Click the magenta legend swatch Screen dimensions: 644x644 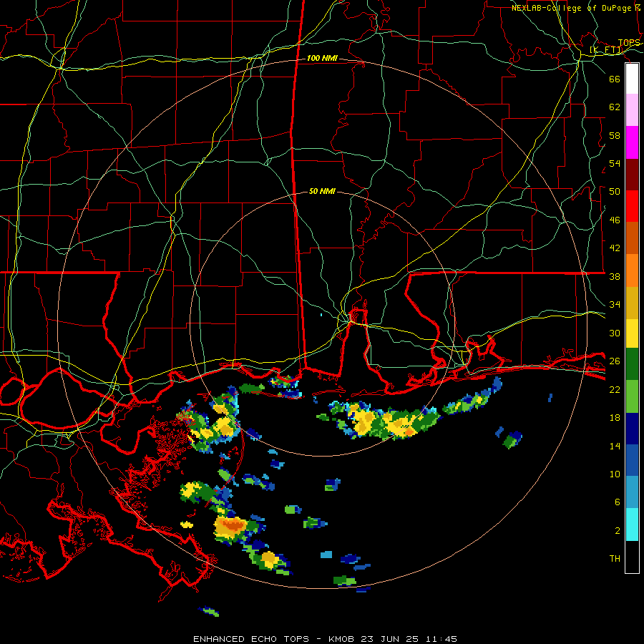[x=632, y=142]
